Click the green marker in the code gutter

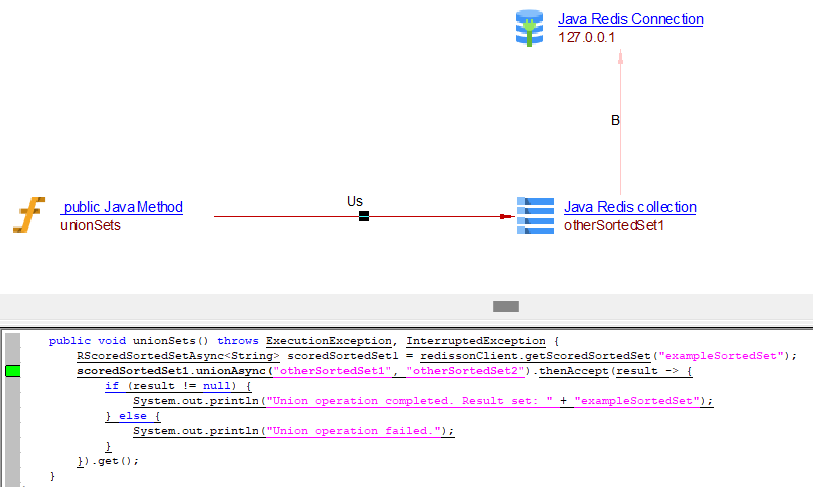click(x=13, y=371)
